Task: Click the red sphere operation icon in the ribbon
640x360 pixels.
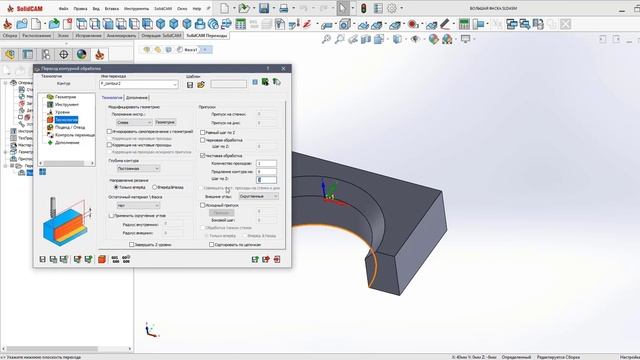Action: 413,24
